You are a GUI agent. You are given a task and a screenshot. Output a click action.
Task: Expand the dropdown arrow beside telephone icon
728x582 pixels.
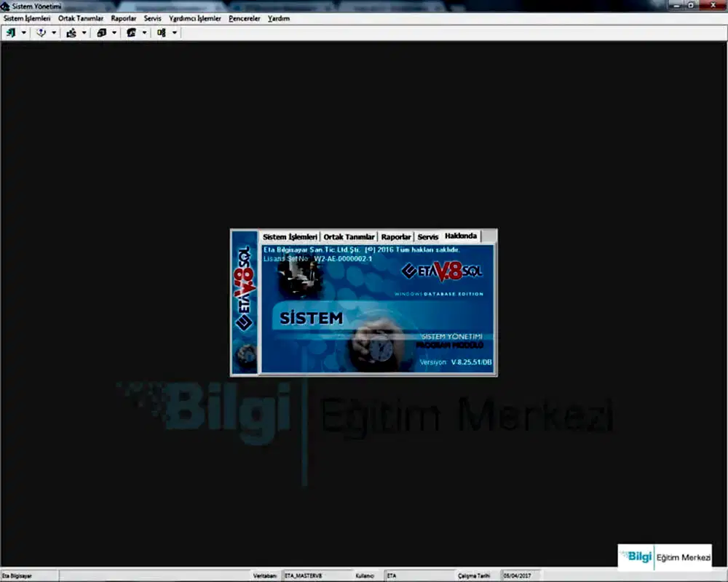click(144, 33)
